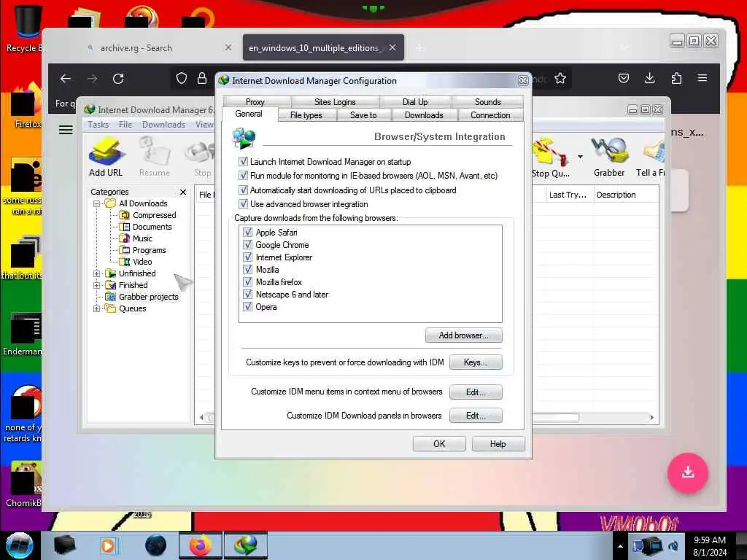Uncheck Netscape 6 and later
Viewport: 747px width, 560px height.
click(x=248, y=295)
